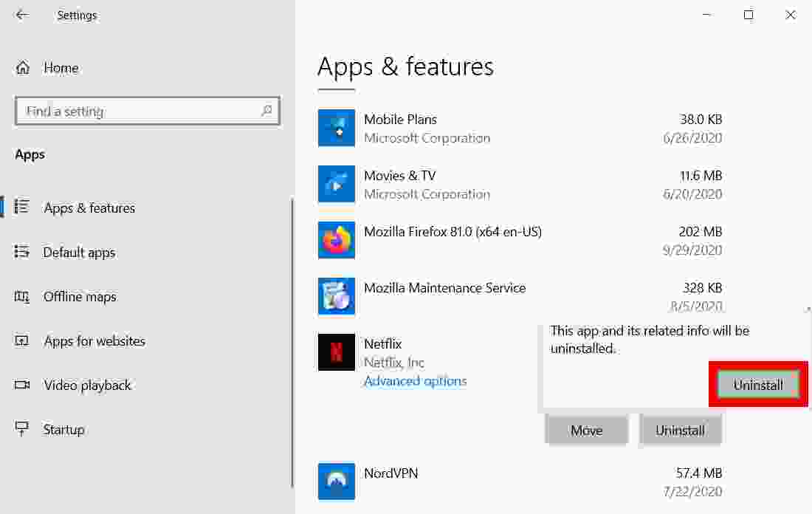Click the Default apps sidebar icon
This screenshot has height=514, width=812.
(x=21, y=252)
